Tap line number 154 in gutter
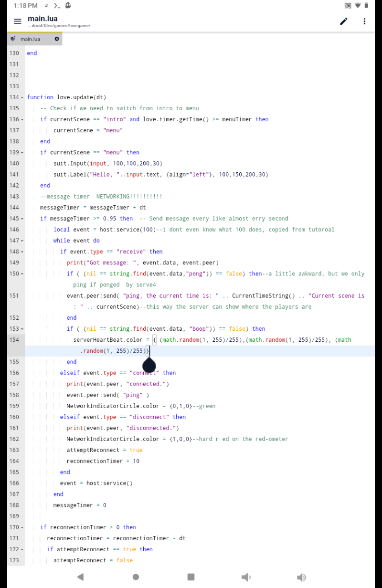 tap(14, 339)
